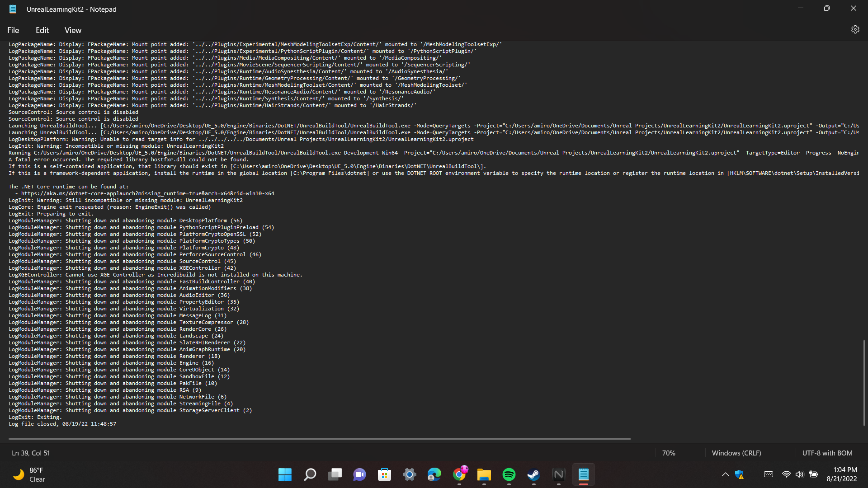Show hidden system tray icons
The width and height of the screenshot is (868, 488).
(725, 474)
